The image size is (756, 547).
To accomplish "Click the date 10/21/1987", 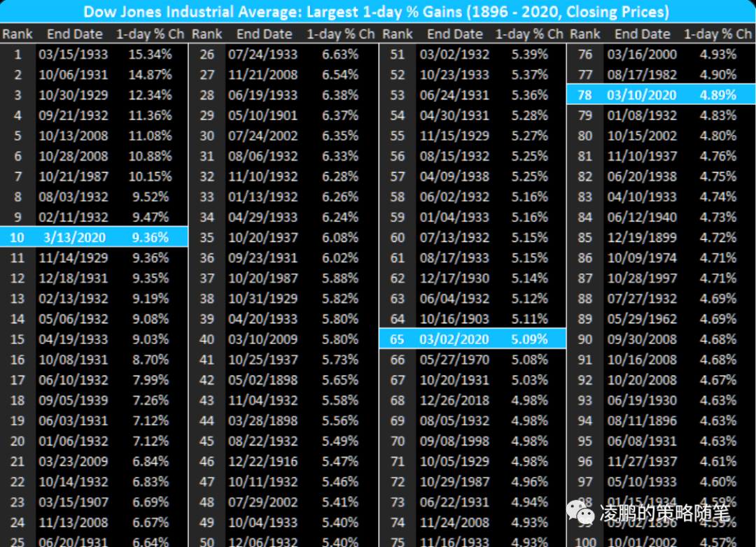I will pyautogui.click(x=73, y=176).
